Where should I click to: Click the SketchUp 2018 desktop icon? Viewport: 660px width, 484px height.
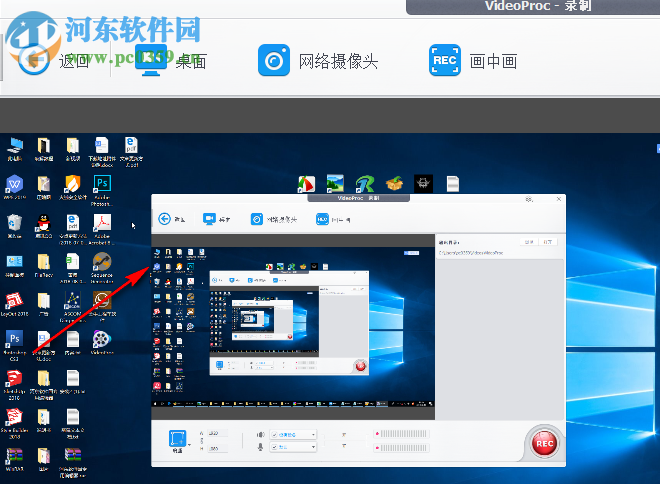click(x=15, y=385)
